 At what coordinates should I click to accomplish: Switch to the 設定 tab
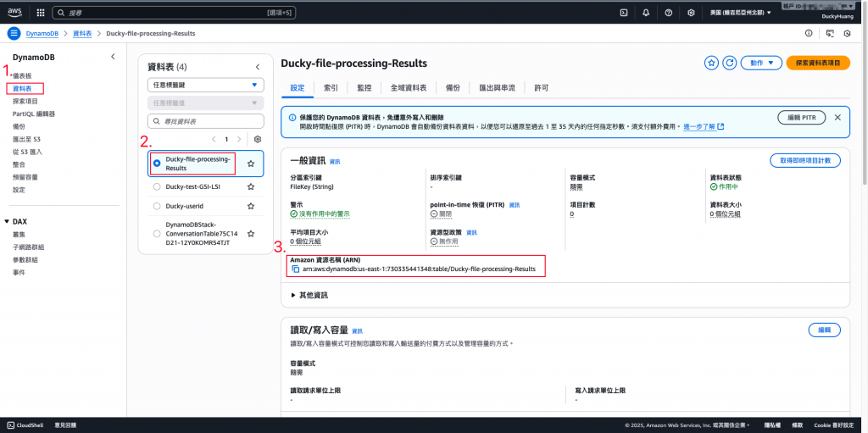click(298, 87)
